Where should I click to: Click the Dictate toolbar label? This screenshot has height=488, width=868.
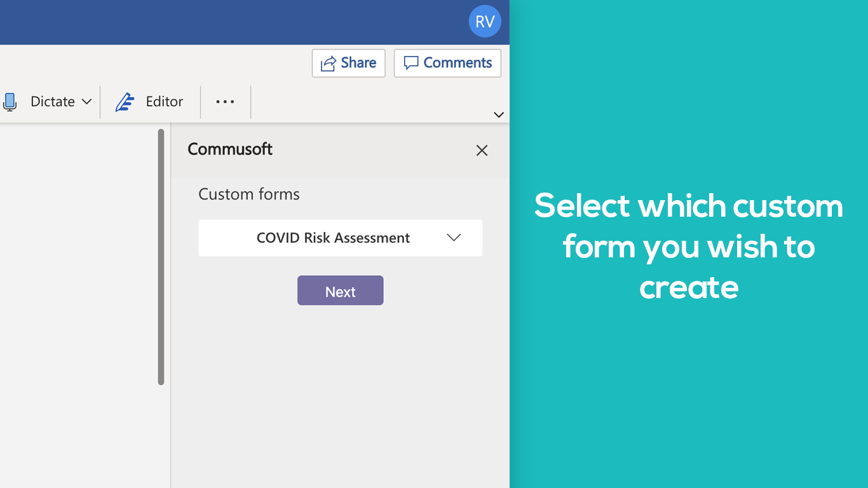pos(53,102)
